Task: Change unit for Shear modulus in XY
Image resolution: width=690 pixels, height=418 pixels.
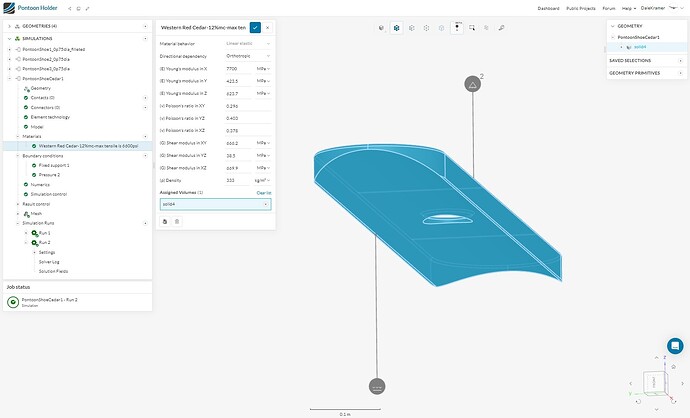Action: (x=263, y=143)
